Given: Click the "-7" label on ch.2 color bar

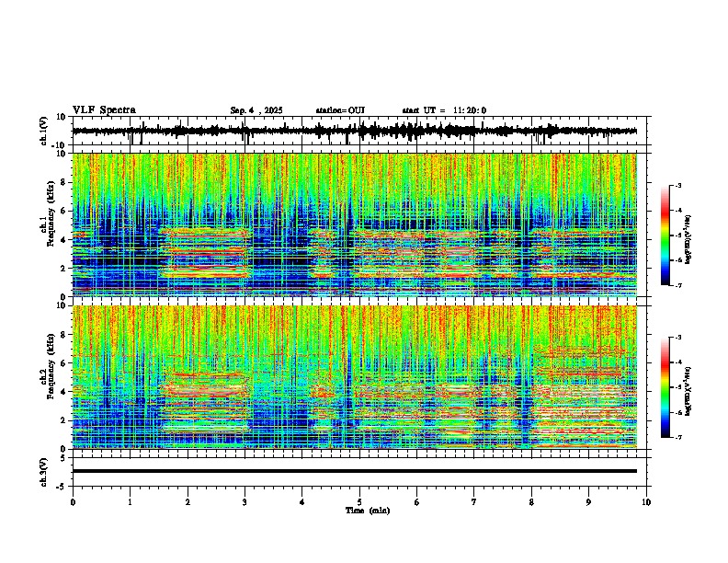Looking at the screenshot, I should [x=677, y=437].
